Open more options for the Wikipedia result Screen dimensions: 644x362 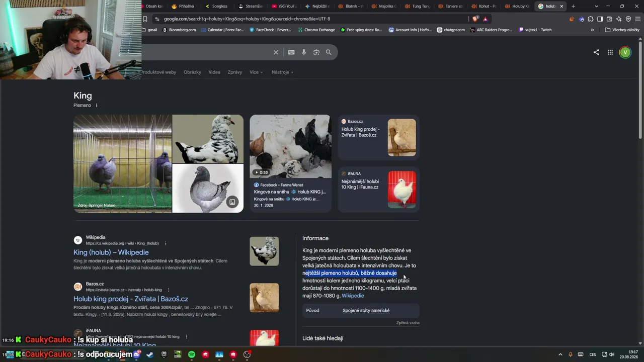pyautogui.click(x=166, y=243)
